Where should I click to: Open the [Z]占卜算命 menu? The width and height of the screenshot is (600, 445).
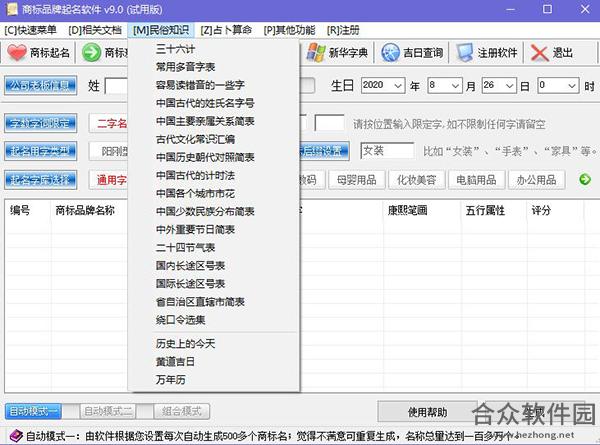[x=226, y=30]
